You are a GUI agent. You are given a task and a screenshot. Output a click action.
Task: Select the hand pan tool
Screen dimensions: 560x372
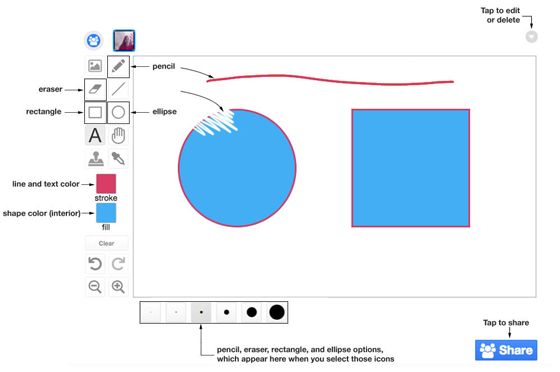coord(118,135)
